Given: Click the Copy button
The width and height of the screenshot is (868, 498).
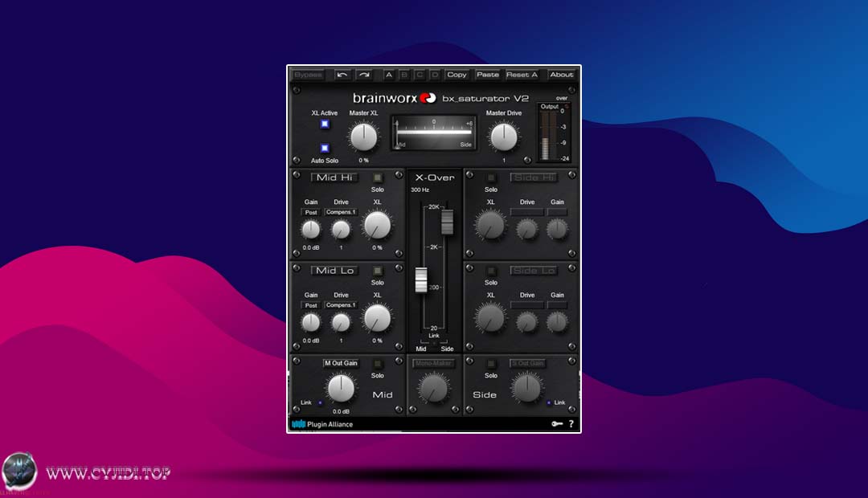Looking at the screenshot, I should pyautogui.click(x=457, y=75).
